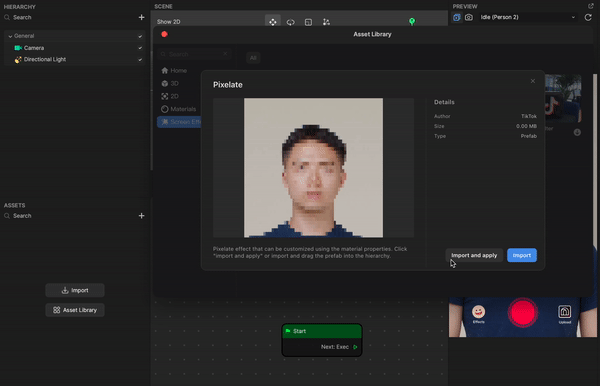Click preview snapshot camera icon
This screenshot has height=386, width=600.
point(469,17)
